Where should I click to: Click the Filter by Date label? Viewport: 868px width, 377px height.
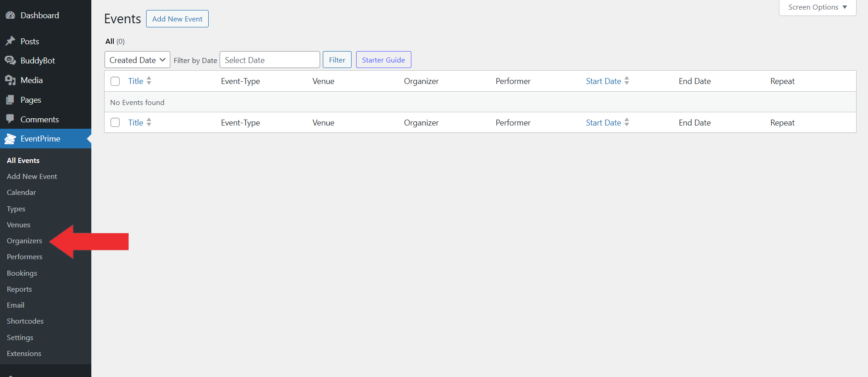point(195,60)
